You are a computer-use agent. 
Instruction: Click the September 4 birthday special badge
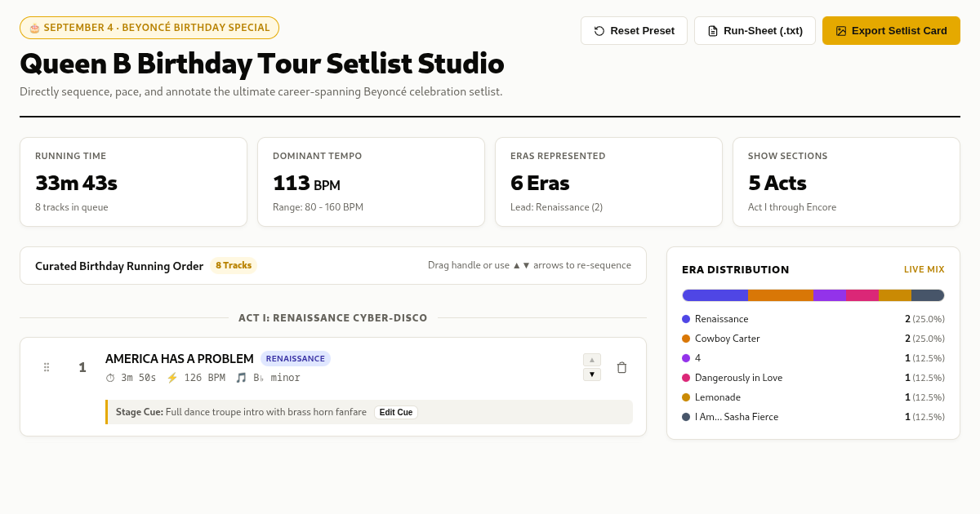149,28
